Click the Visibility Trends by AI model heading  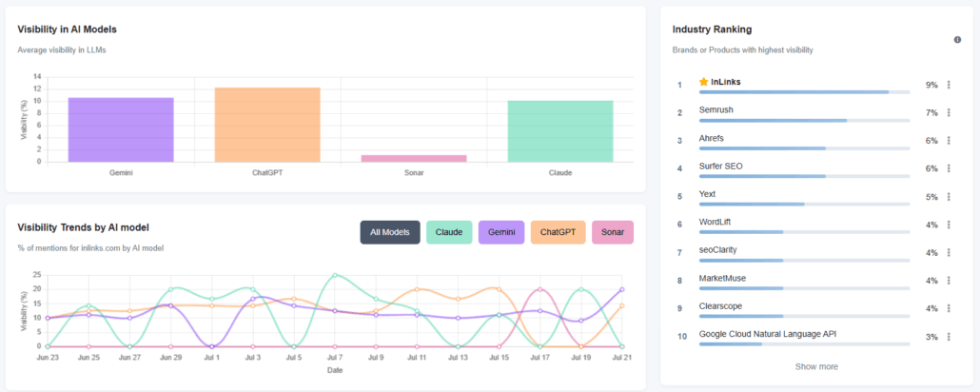point(83,227)
